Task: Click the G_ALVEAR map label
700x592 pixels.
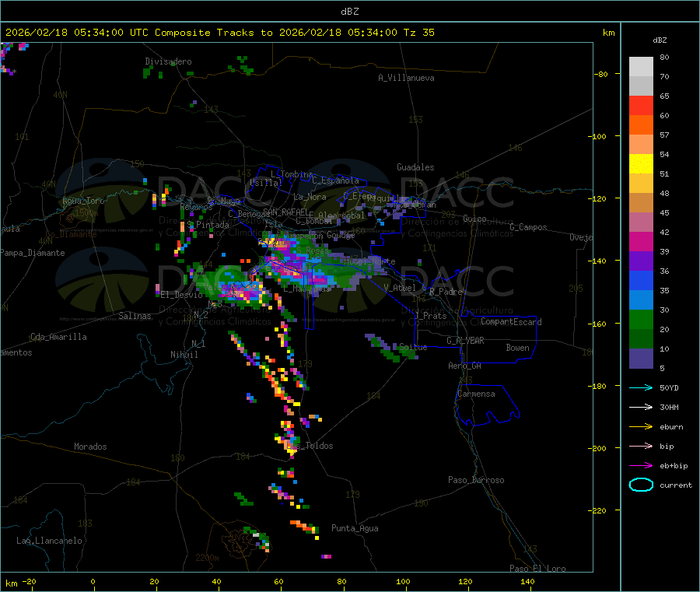Action: tap(465, 341)
